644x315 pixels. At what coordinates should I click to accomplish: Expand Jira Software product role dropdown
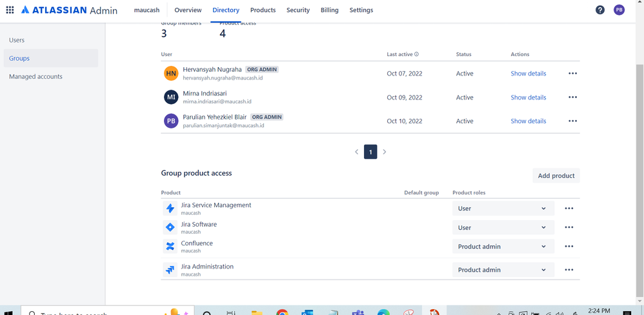(x=503, y=227)
